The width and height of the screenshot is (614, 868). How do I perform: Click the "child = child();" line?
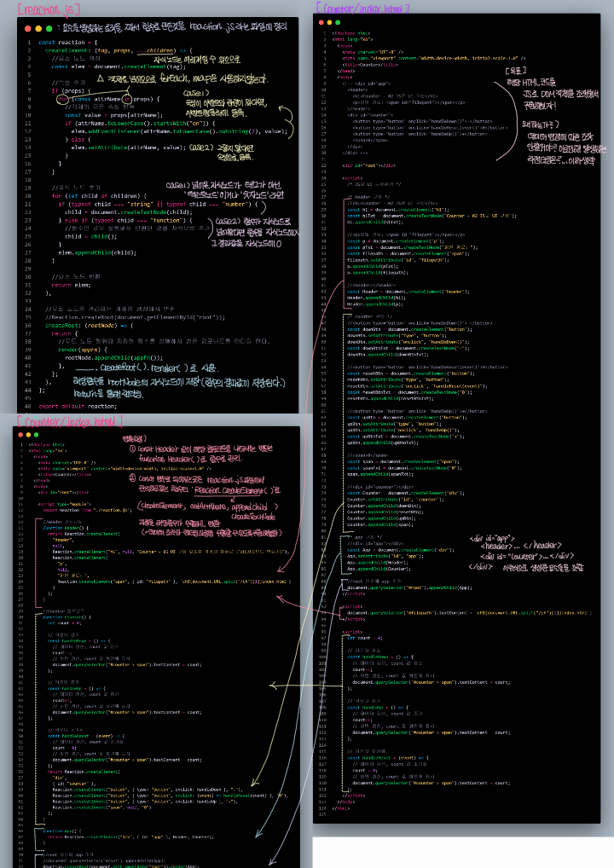click(90, 236)
